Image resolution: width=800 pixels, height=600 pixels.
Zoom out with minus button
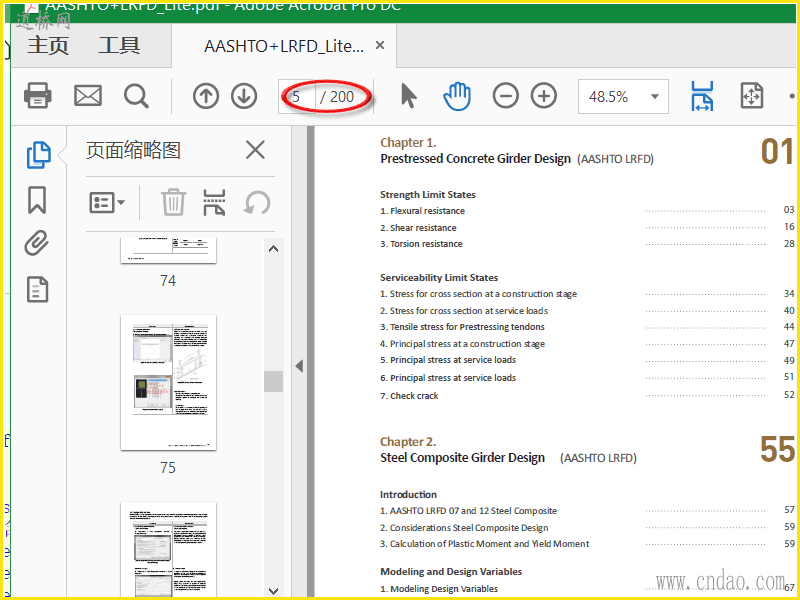coord(506,96)
